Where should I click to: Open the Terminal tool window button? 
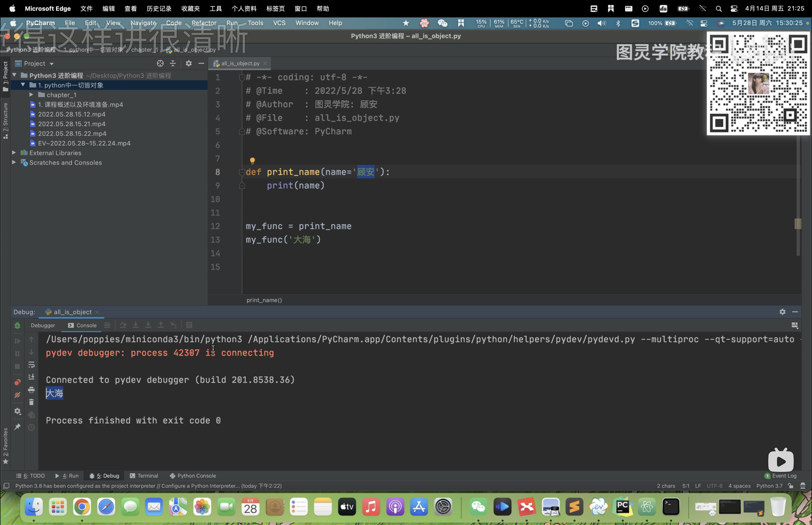click(144, 476)
